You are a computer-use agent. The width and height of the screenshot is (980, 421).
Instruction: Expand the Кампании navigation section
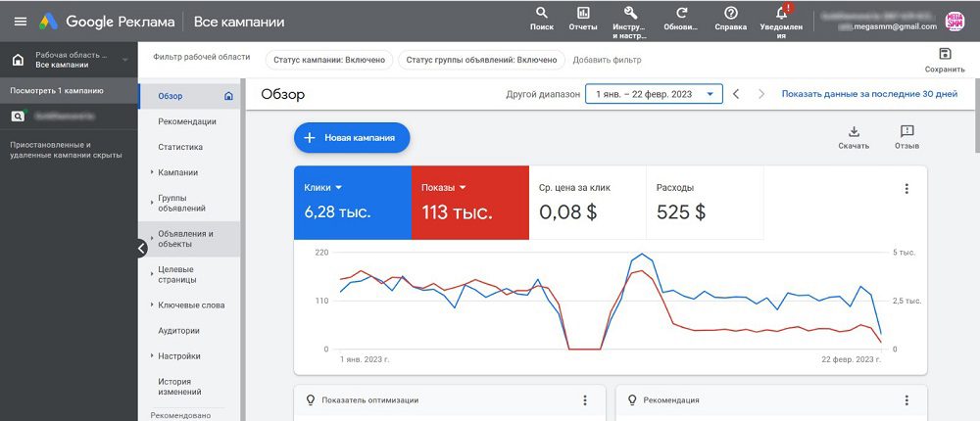152,172
